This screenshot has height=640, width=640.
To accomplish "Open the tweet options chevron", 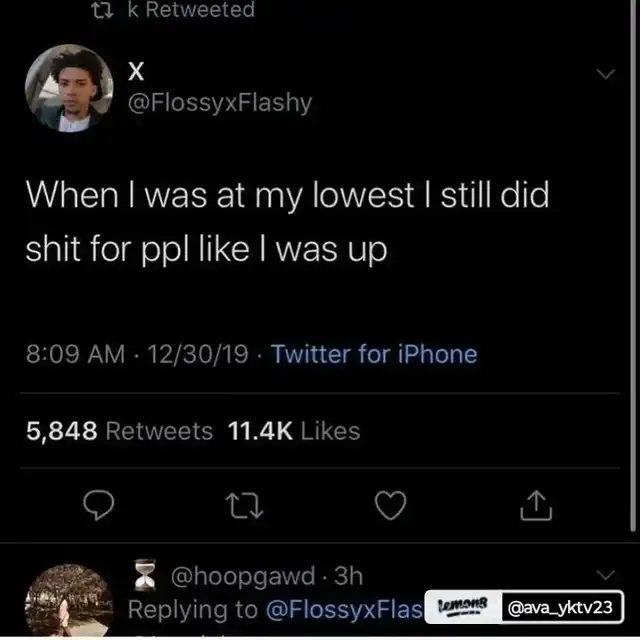I will [605, 75].
